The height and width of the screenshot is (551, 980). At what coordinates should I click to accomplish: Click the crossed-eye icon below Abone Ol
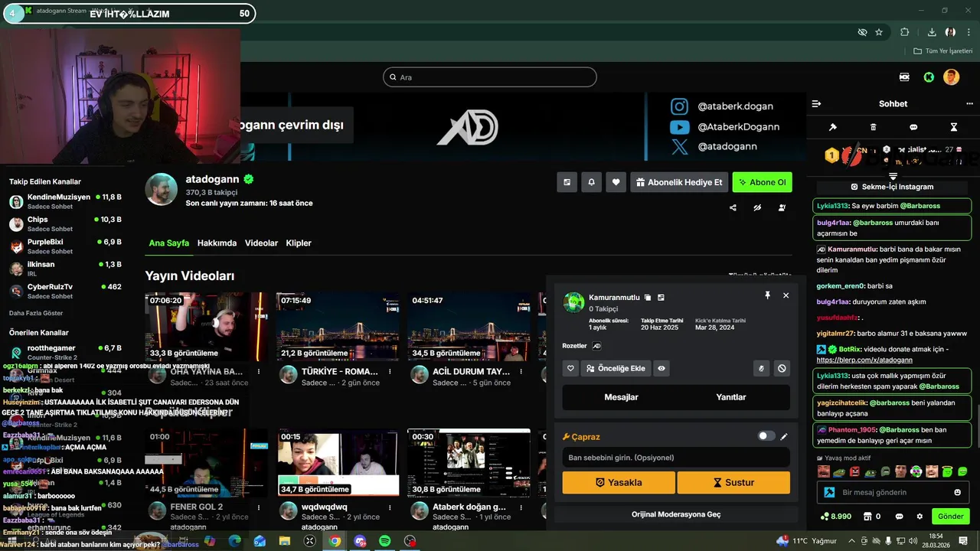[x=757, y=207]
